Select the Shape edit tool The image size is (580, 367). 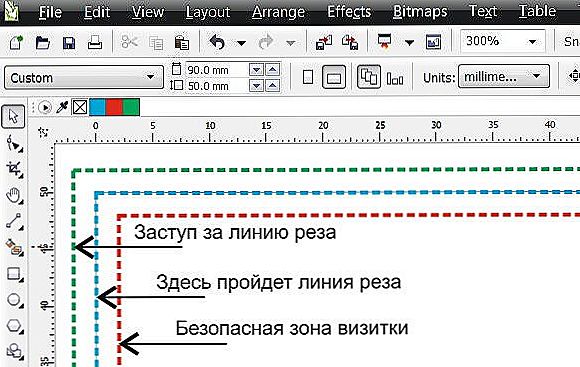click(14, 144)
